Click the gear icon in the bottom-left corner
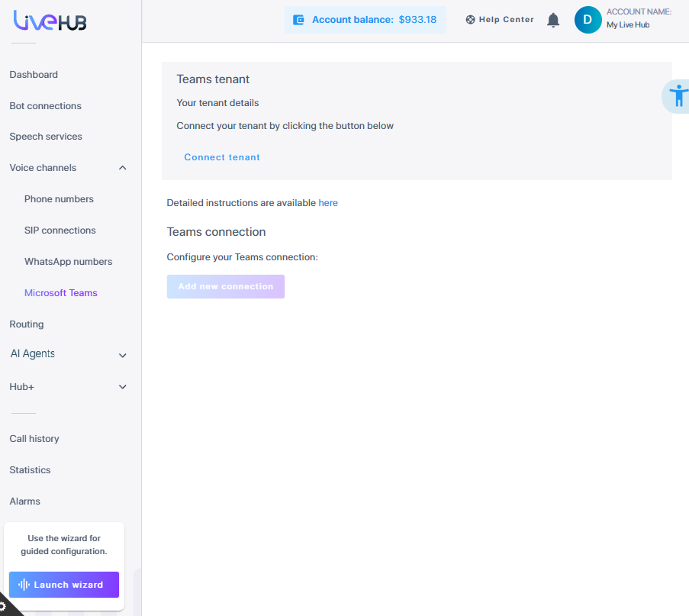 tap(2, 607)
